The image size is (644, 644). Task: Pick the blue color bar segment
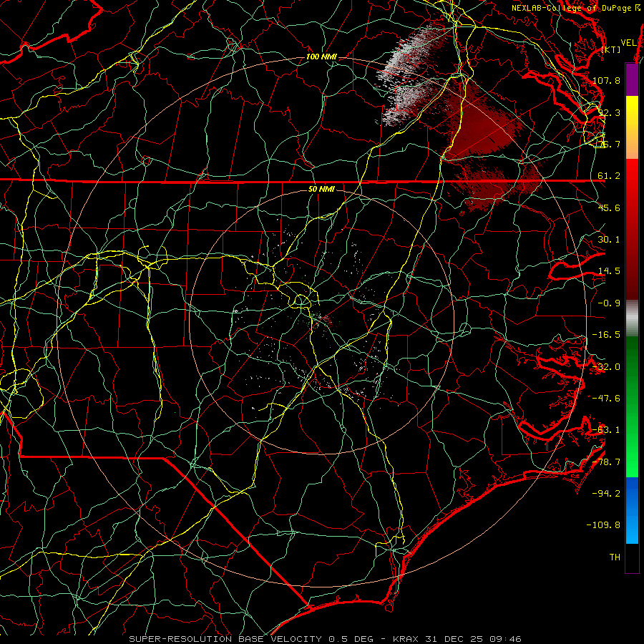click(x=632, y=510)
